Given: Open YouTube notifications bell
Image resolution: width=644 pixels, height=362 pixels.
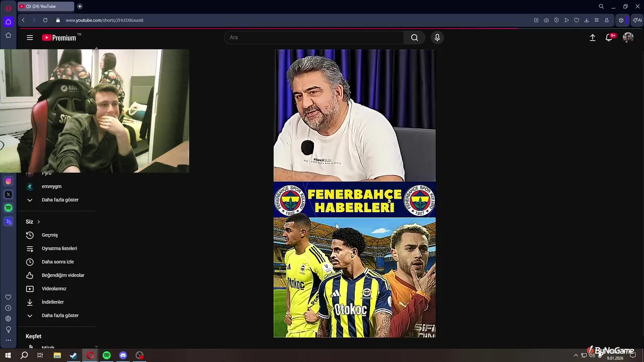Looking at the screenshot, I should (x=609, y=38).
